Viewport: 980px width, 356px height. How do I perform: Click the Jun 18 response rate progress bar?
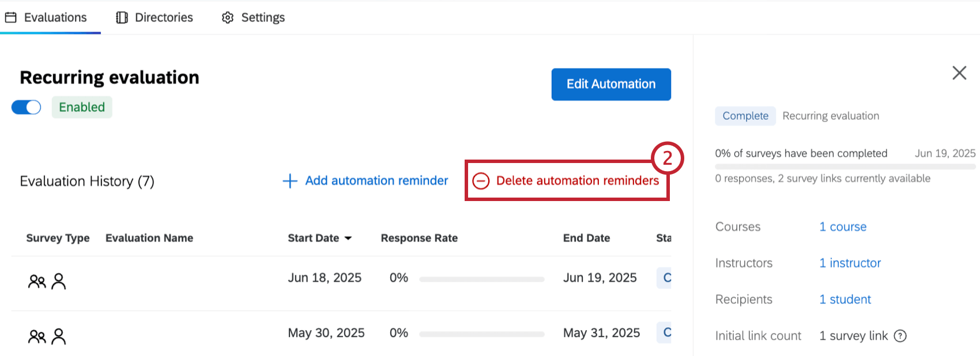click(x=482, y=279)
